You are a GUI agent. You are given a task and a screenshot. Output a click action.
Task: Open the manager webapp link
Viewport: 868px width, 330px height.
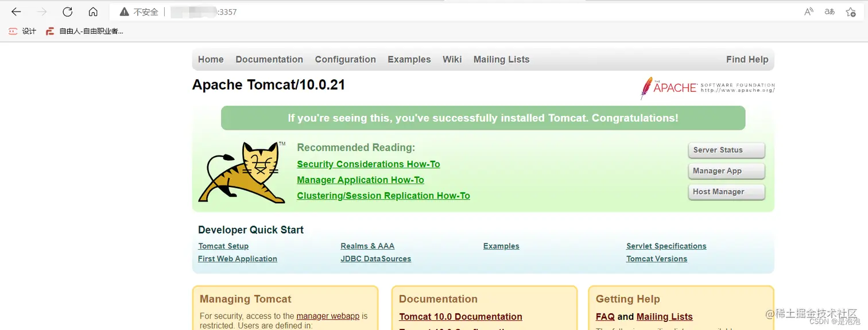tap(328, 316)
